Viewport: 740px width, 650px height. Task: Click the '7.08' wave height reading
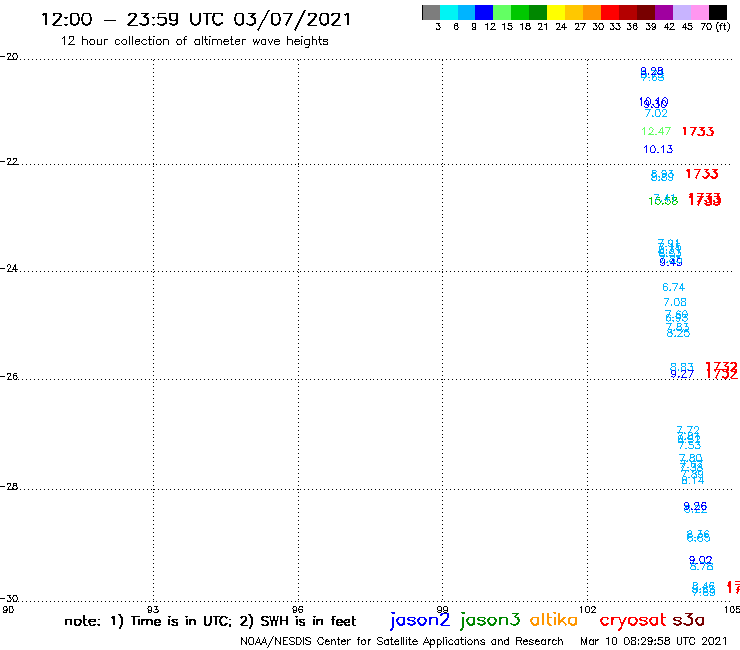click(675, 302)
